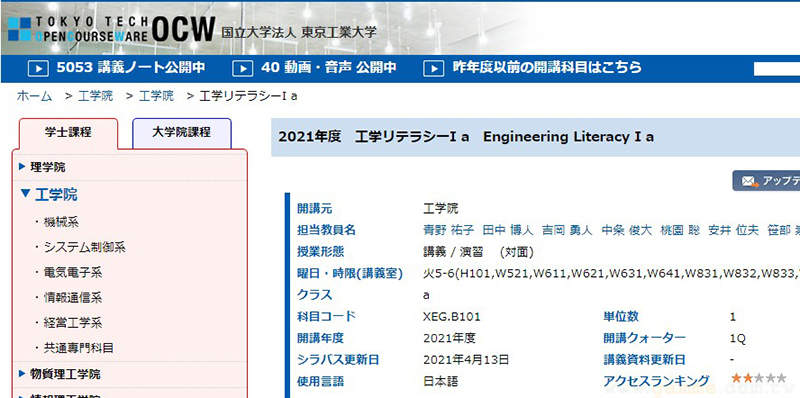Select 経営工学系 in the sidebar

[73, 323]
